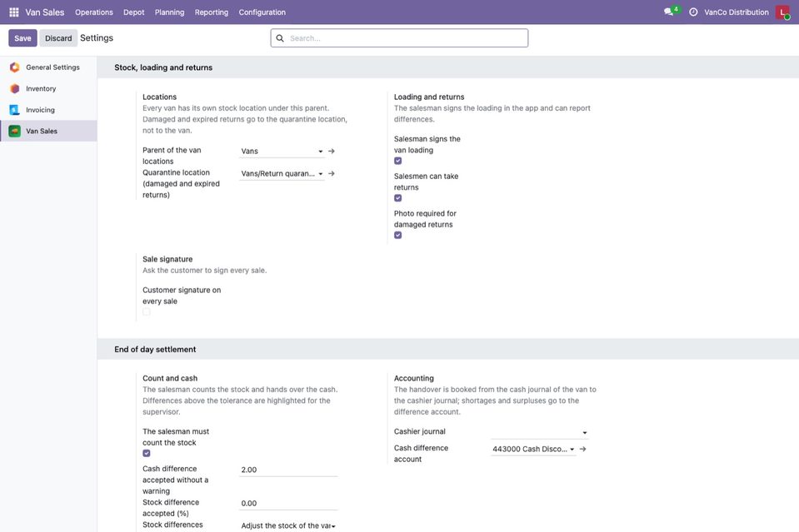Viewport: 799px width, 532px height.
Task: Uncheck Photo required for damaged returns
Action: click(x=398, y=236)
